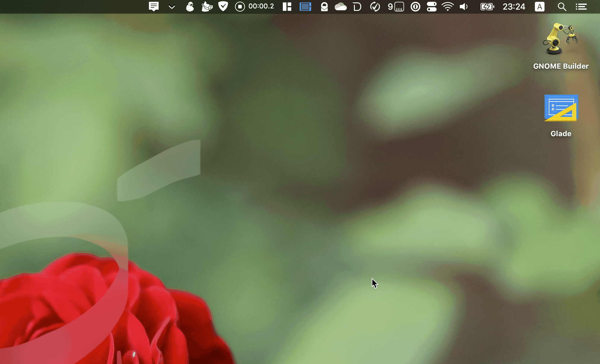The width and height of the screenshot is (600, 364).
Task: Click the blue tablet display menu icon
Action: click(x=305, y=7)
